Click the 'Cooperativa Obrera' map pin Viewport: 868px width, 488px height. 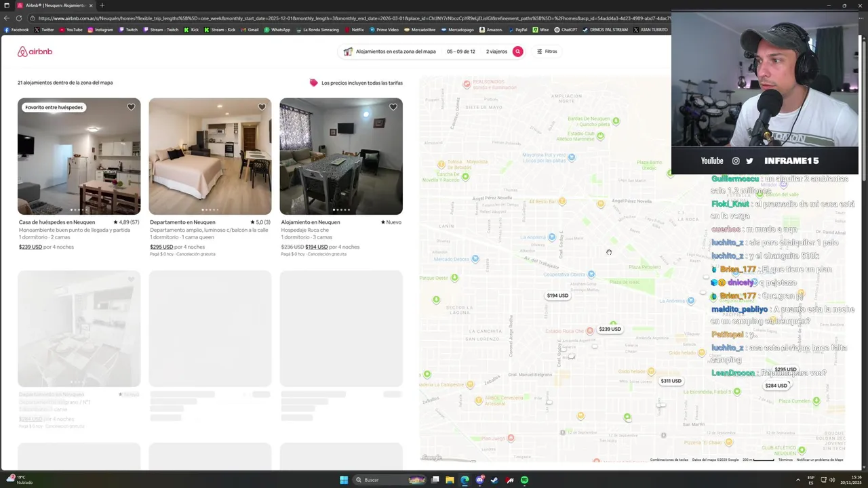coord(591,274)
